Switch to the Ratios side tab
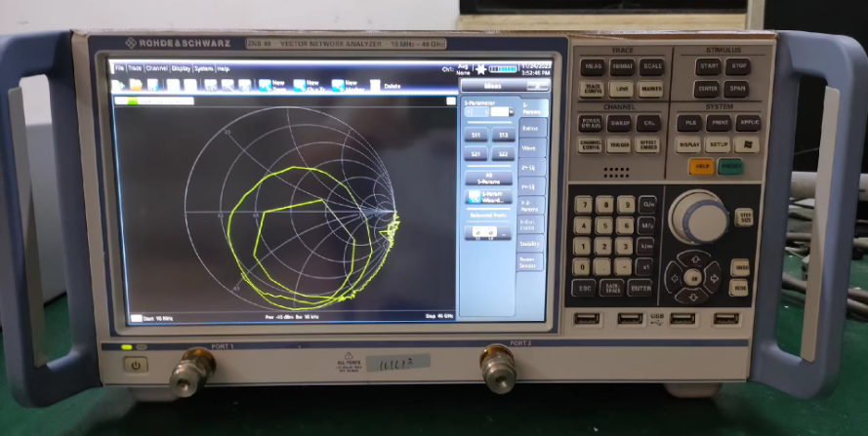Viewport: 868px width, 436px height. click(531, 128)
